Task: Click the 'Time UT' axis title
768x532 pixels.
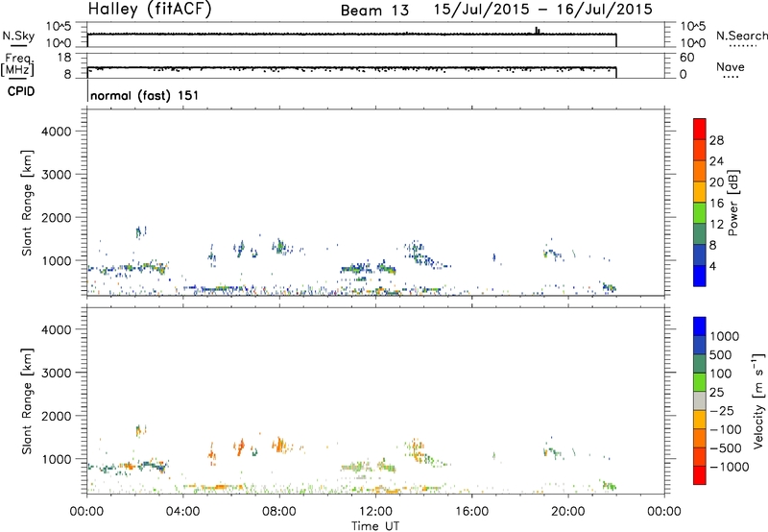Action: coord(375,526)
